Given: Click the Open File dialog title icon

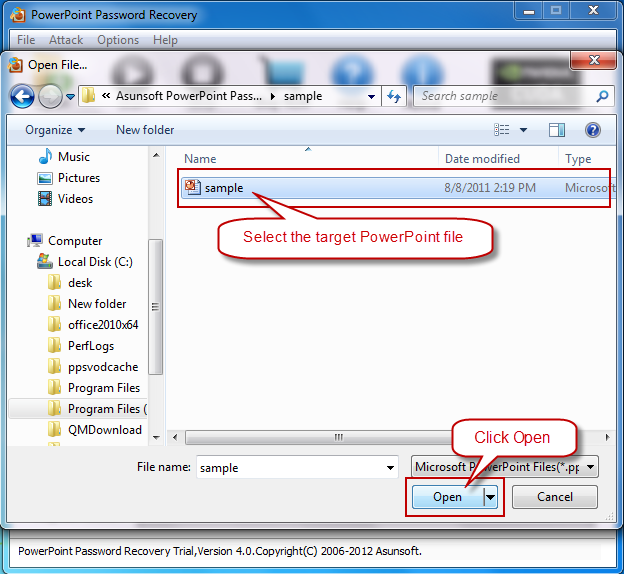Looking at the screenshot, I should click(x=15, y=65).
